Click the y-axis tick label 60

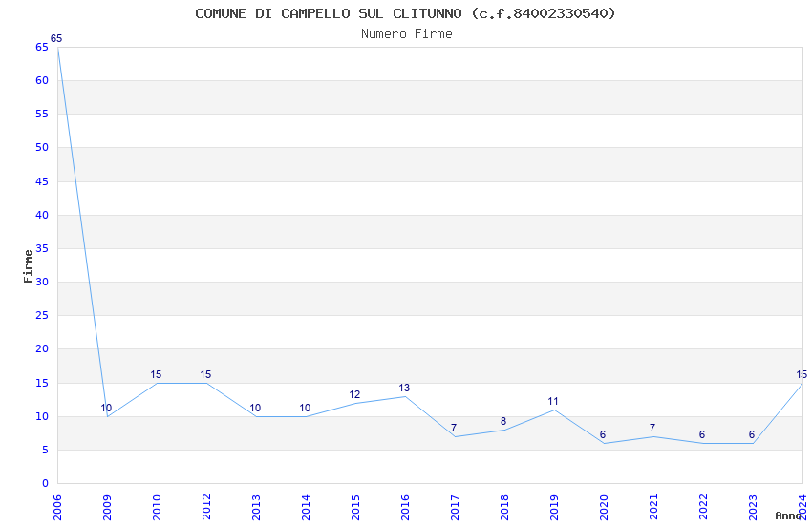pyautogui.click(x=42, y=80)
